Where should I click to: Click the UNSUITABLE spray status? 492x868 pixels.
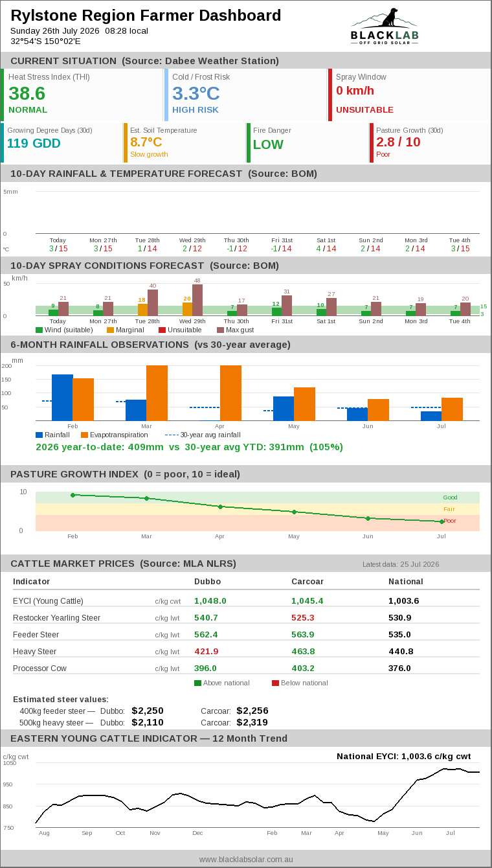click(x=364, y=110)
